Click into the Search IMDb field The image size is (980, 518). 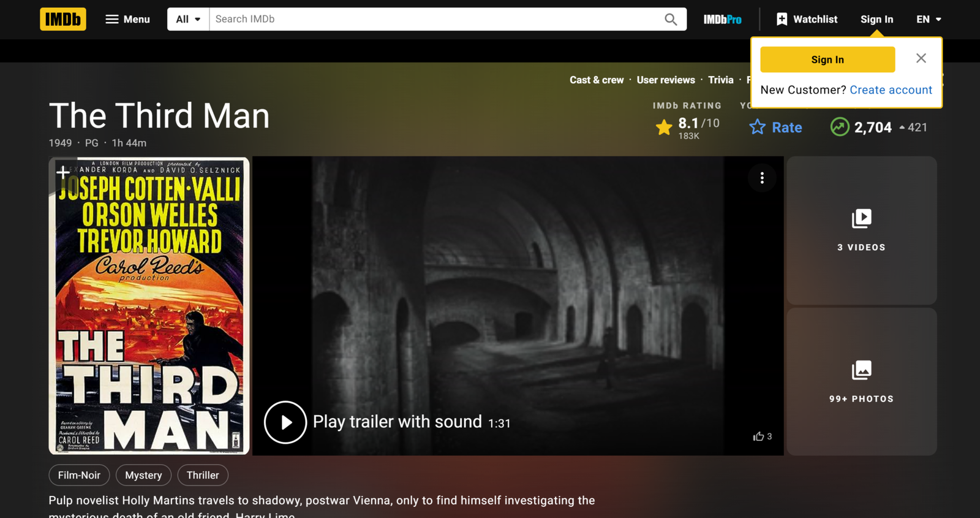[435, 19]
